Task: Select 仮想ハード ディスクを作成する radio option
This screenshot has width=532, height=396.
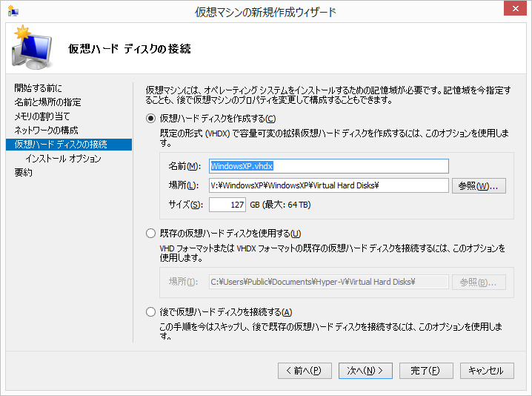Action: pyautogui.click(x=151, y=119)
